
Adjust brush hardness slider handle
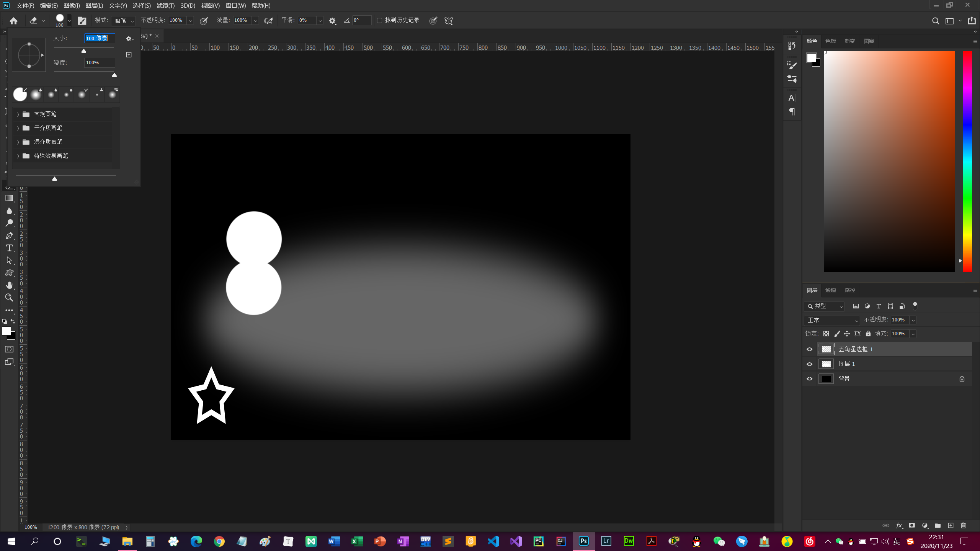click(x=114, y=75)
